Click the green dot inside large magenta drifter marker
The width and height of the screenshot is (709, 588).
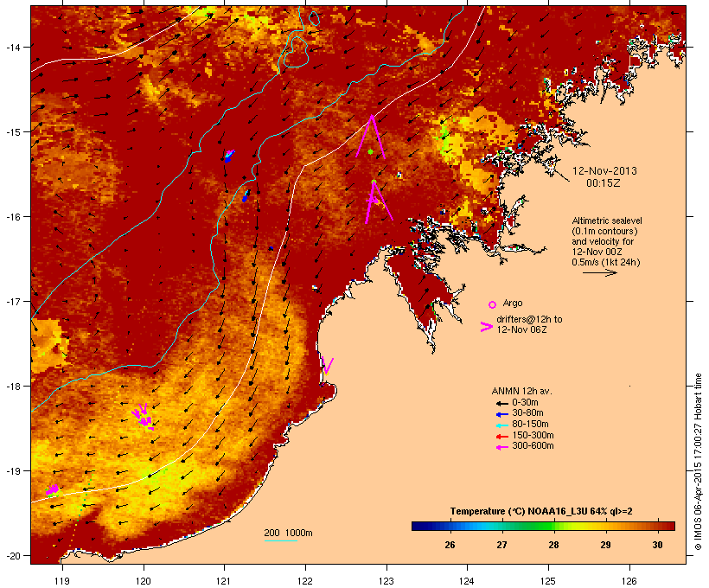point(370,152)
